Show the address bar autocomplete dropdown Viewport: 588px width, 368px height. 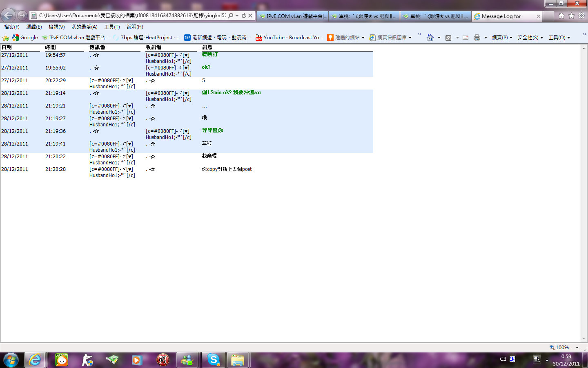pos(237,16)
